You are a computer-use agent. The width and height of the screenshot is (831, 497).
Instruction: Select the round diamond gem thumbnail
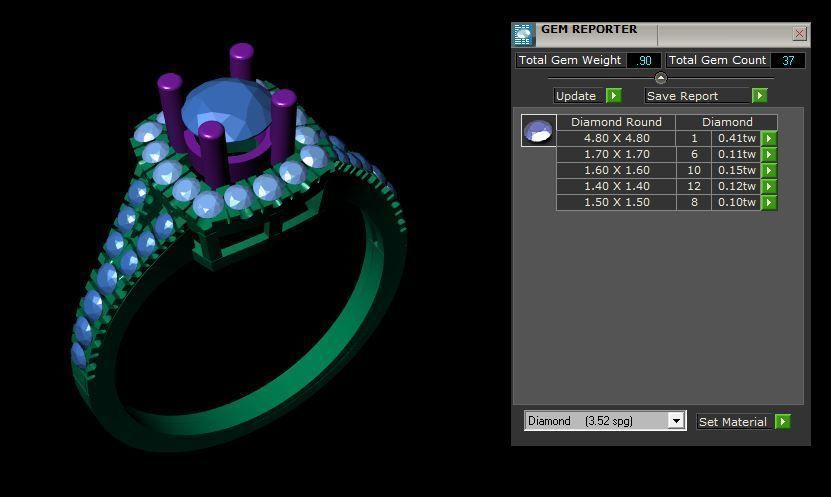tap(538, 130)
